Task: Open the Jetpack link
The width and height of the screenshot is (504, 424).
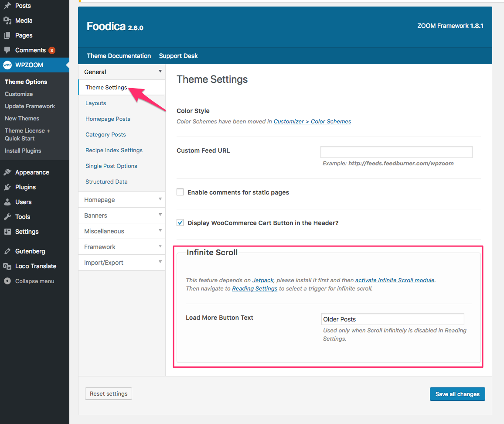Action: click(x=263, y=280)
